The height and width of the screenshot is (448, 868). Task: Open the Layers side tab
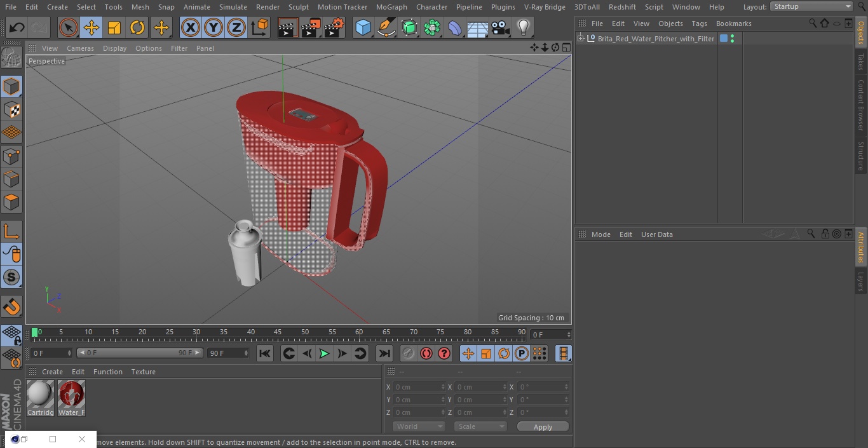coord(861,282)
